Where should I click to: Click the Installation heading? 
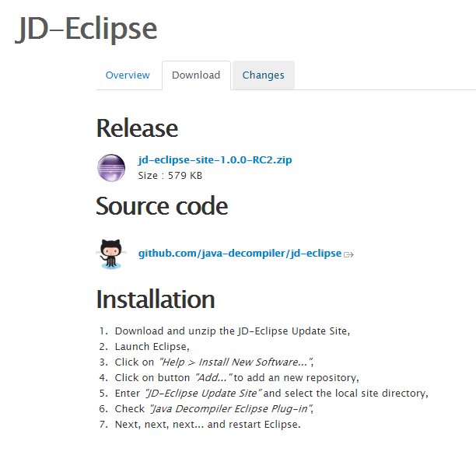coord(156,299)
